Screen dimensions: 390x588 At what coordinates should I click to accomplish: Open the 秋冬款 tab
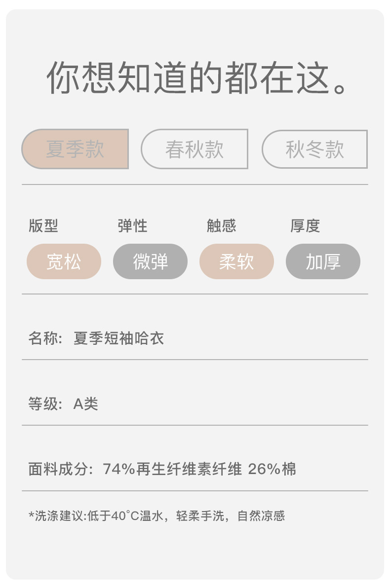click(x=314, y=149)
